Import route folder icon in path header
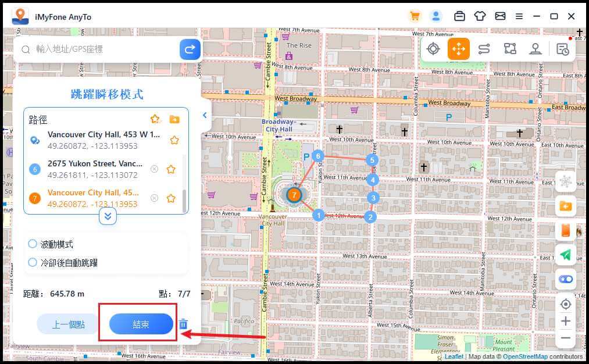The height and width of the screenshot is (364, 589). 174,119
